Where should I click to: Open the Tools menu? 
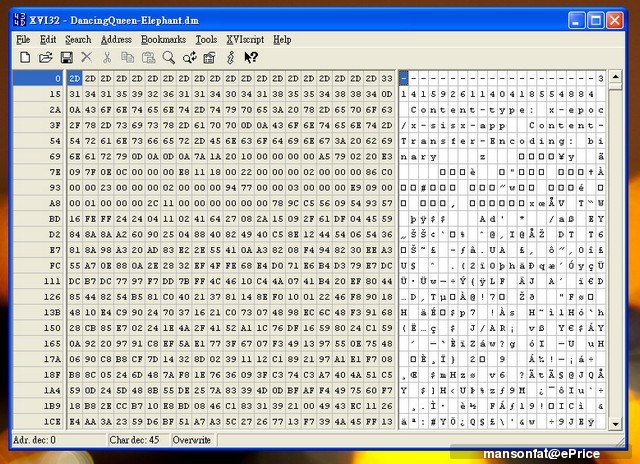point(206,40)
